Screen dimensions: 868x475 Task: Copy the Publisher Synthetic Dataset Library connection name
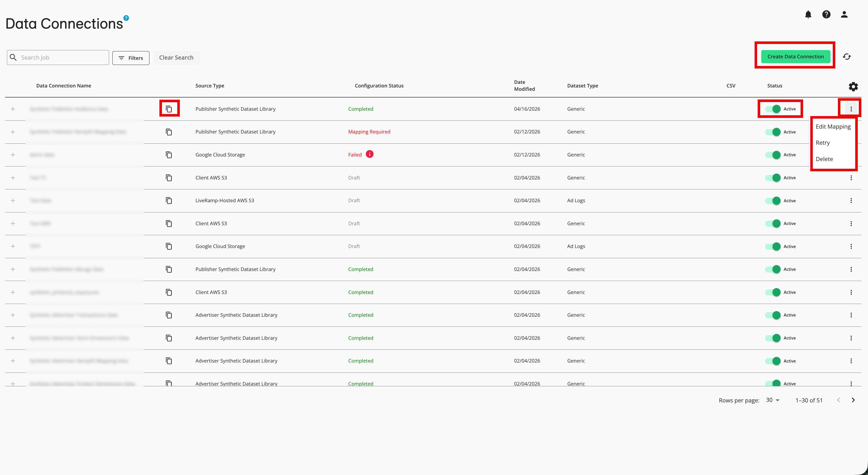169,109
